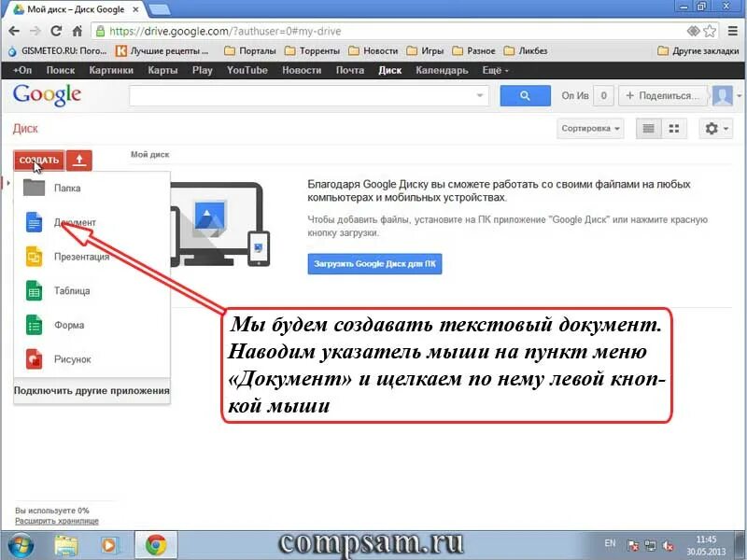
Task: Click Загрузить Google Диск для ПК button
Action: tap(375, 264)
